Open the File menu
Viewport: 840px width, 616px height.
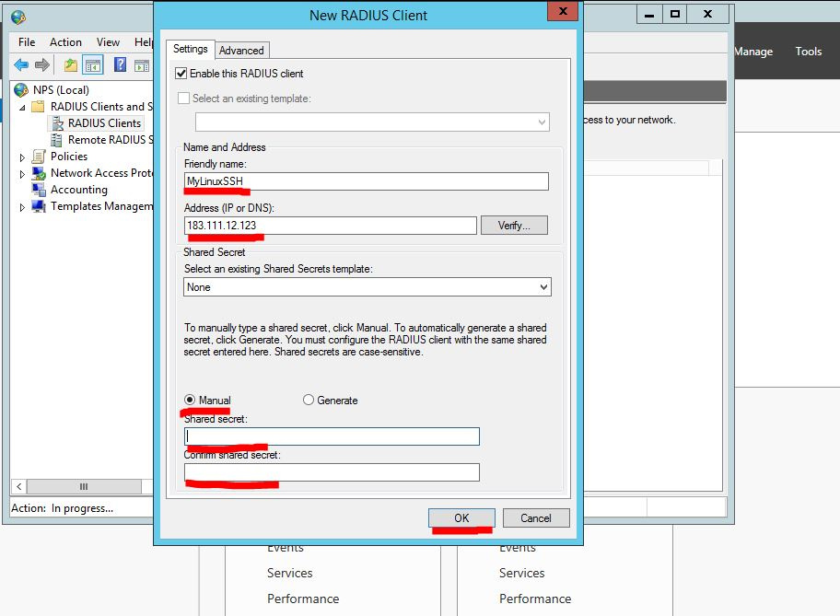(x=27, y=41)
